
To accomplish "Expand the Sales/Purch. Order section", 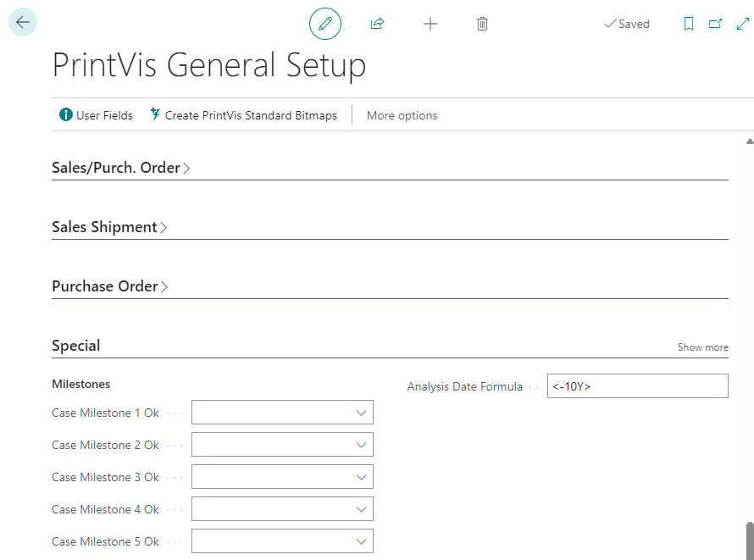I will (120, 168).
